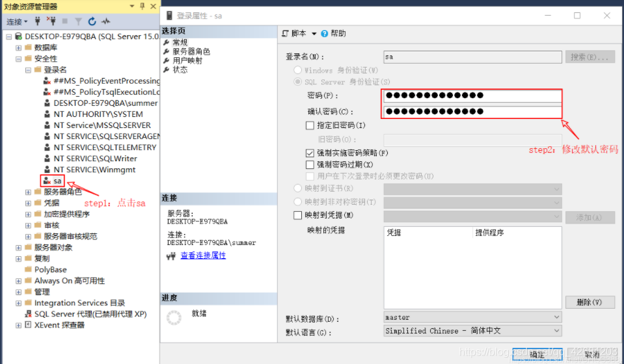Open the 常规 page
The width and height of the screenshot is (624, 364).
[180, 42]
